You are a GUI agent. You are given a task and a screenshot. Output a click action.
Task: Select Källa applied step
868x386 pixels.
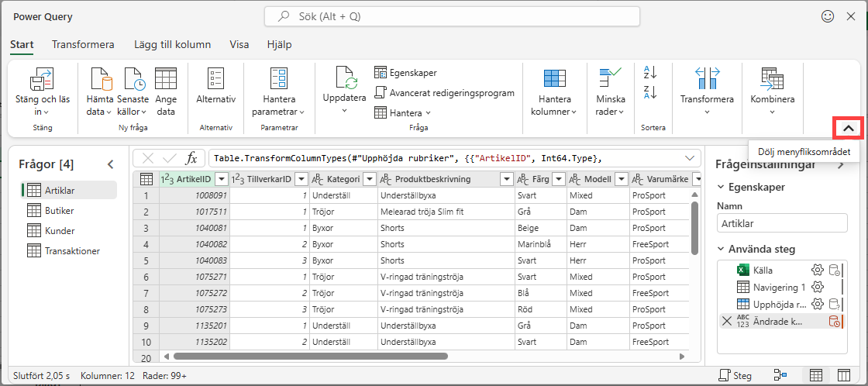[763, 271]
